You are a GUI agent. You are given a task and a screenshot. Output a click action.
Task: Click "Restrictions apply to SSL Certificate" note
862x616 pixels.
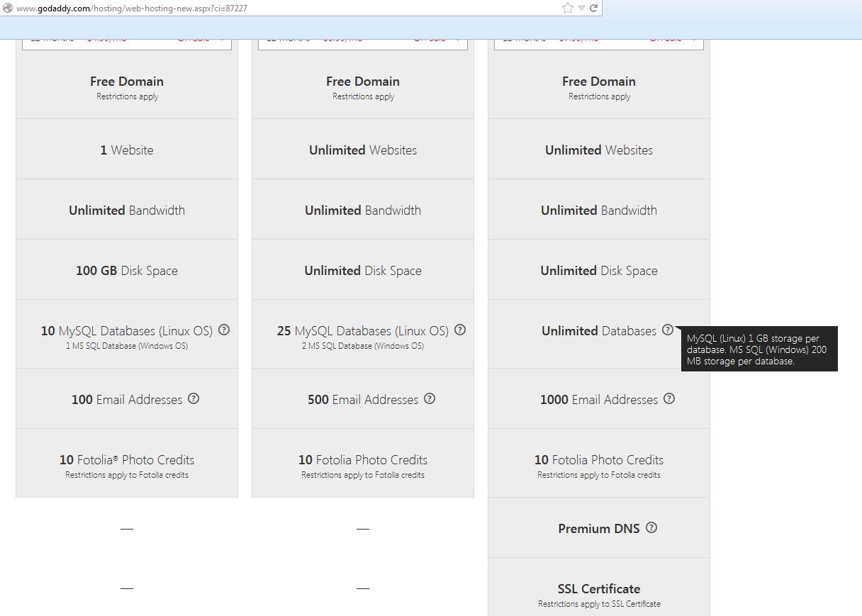[x=599, y=604]
